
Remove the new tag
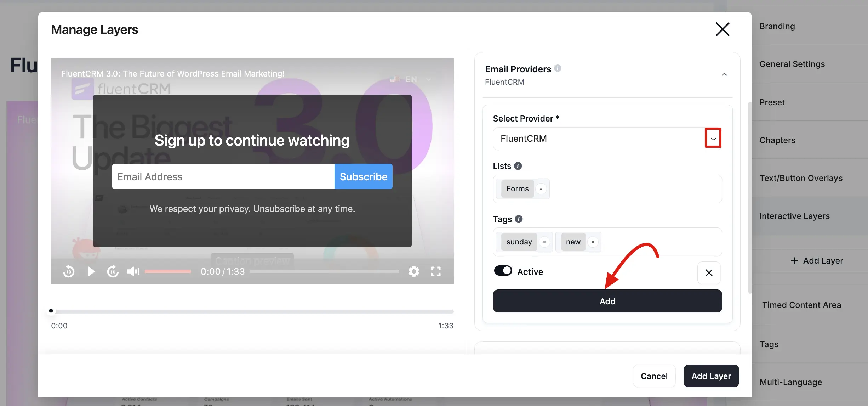(593, 242)
